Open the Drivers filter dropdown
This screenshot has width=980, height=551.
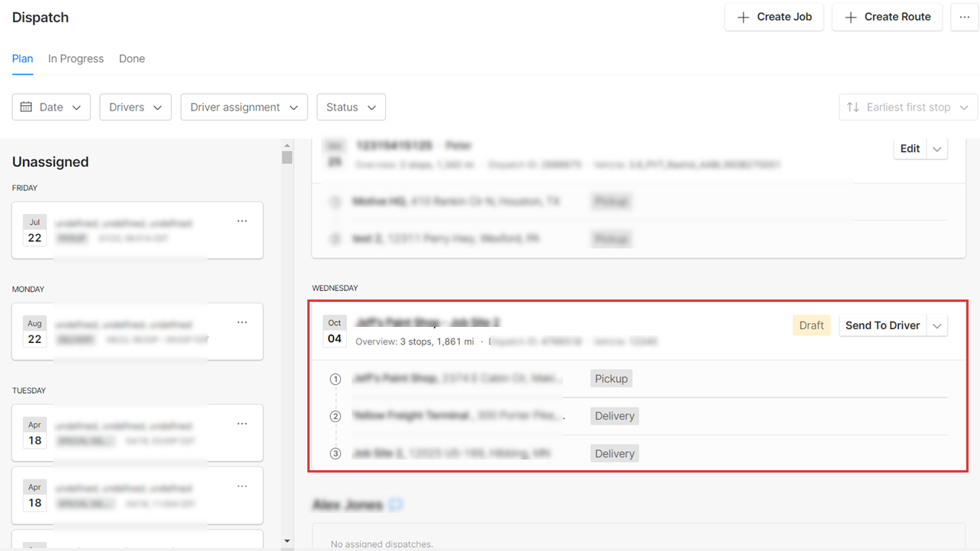point(135,107)
